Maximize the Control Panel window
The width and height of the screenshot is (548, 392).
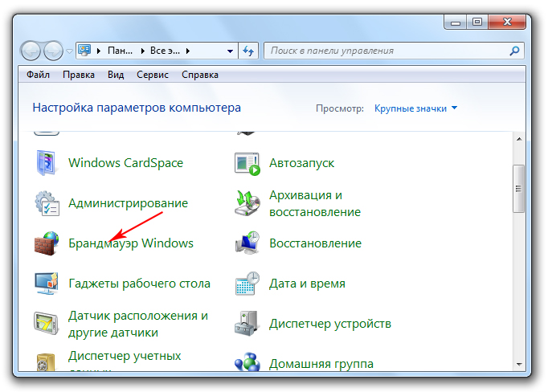[x=477, y=22]
